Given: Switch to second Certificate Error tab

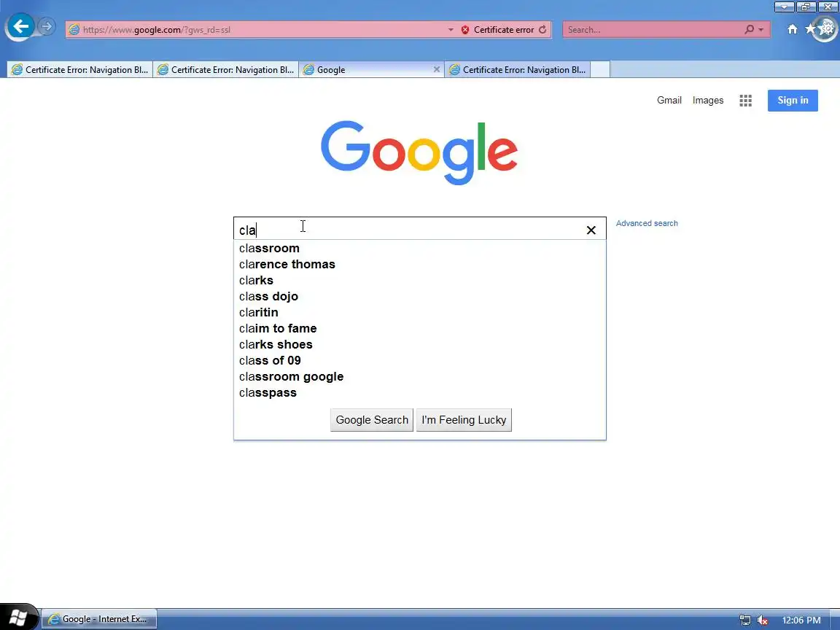Looking at the screenshot, I should 225,70.
